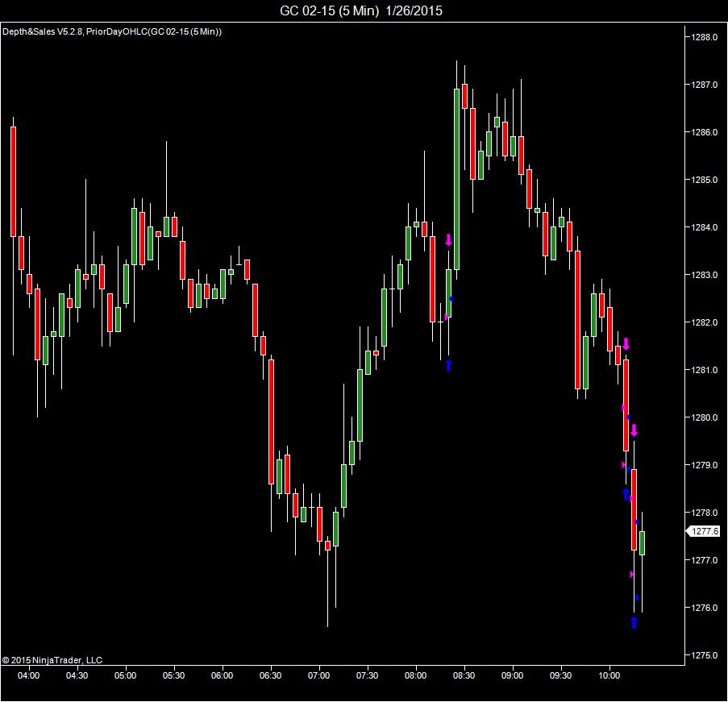This screenshot has width=728, height=702.
Task: Click the 1284.0 price axis label
Action: click(705, 227)
